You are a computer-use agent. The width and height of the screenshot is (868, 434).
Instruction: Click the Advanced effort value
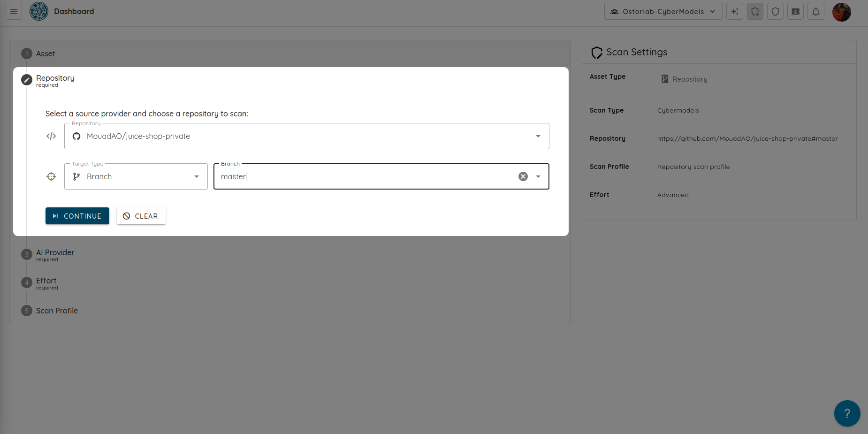[x=673, y=195]
